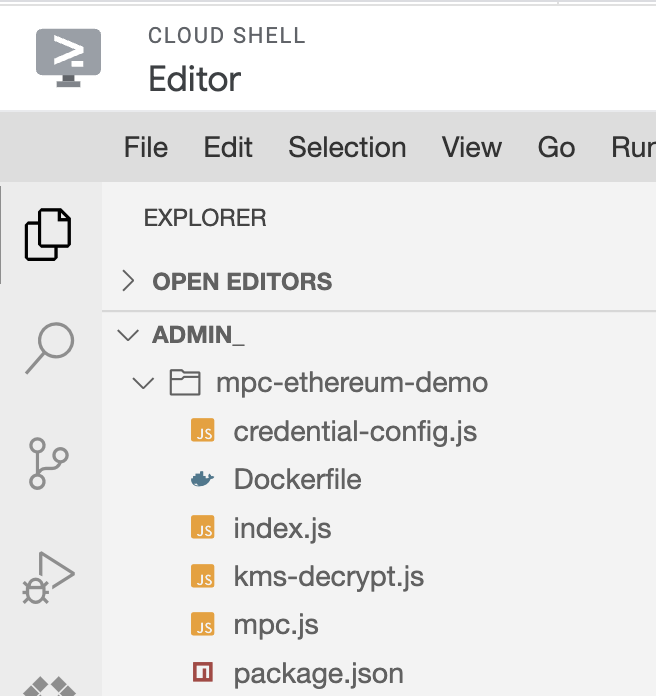This screenshot has height=696, width=656.
Task: Click the EXPLORER panel title
Action: point(205,218)
